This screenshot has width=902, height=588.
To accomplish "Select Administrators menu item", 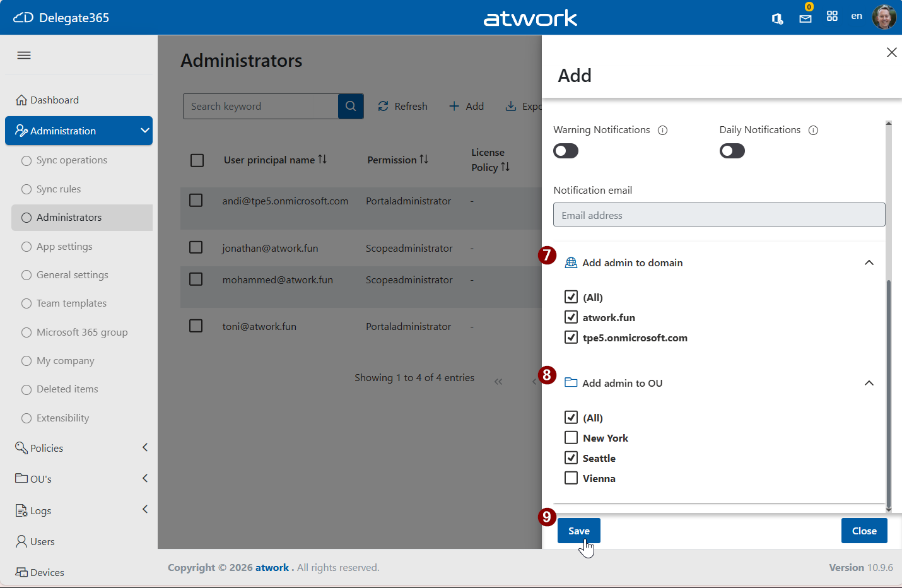I will point(82,218).
